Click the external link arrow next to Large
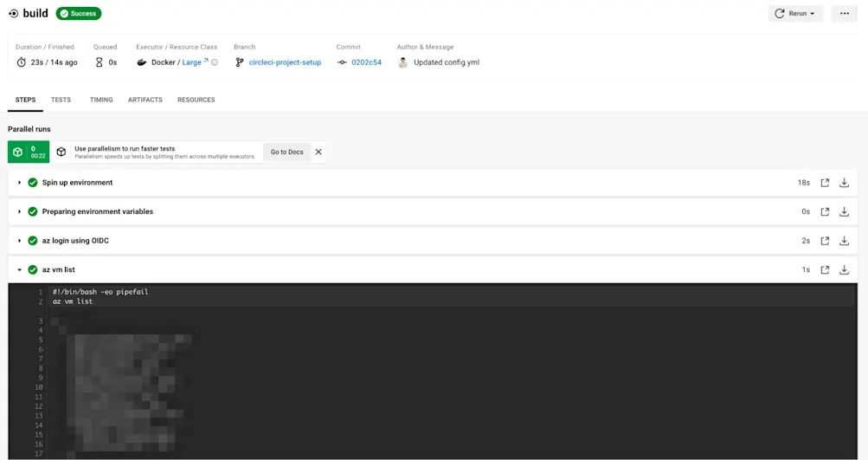This screenshot has width=868, height=460. pyautogui.click(x=206, y=61)
